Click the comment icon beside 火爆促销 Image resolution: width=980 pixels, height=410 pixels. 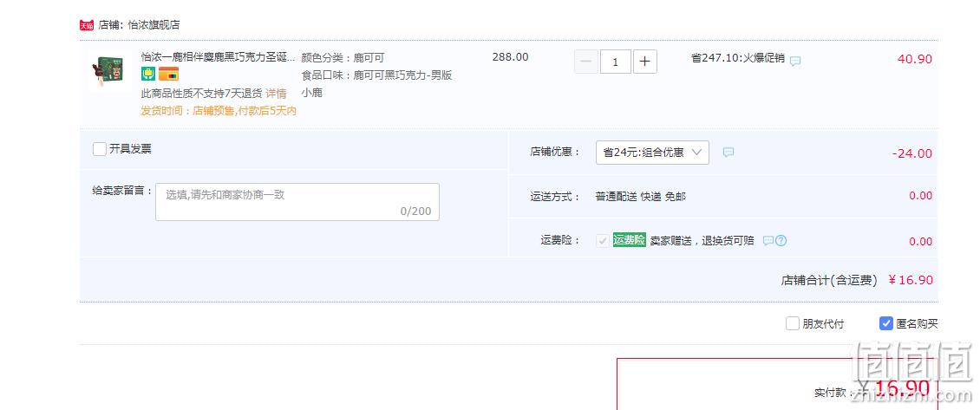point(795,61)
